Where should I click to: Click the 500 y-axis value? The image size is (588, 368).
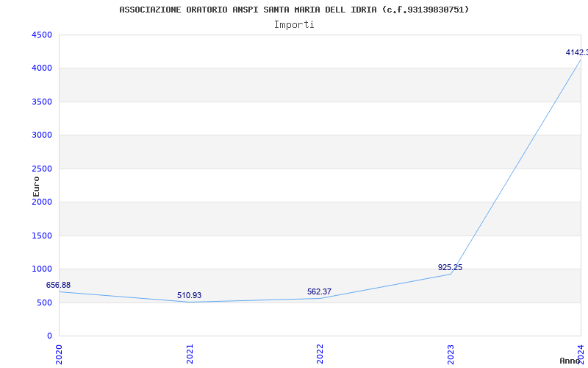point(44,302)
